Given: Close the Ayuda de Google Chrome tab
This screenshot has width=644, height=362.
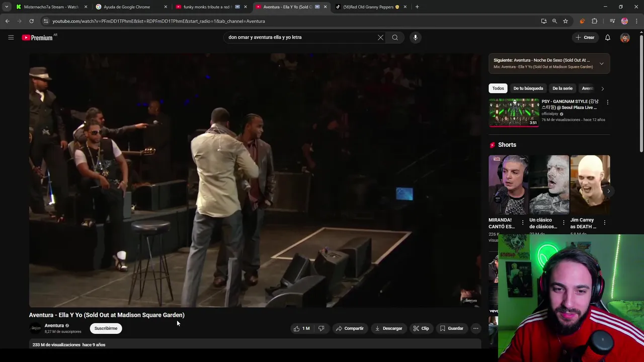Looking at the screenshot, I should coord(165,7).
